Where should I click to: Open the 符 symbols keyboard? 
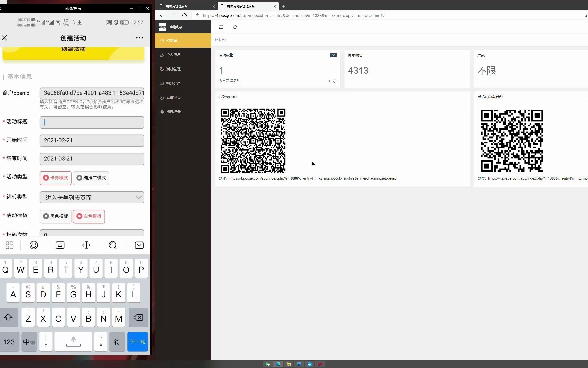click(x=117, y=342)
